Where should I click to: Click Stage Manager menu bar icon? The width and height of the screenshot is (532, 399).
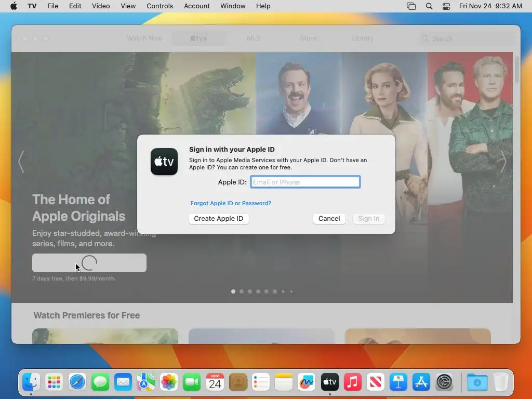411,6
